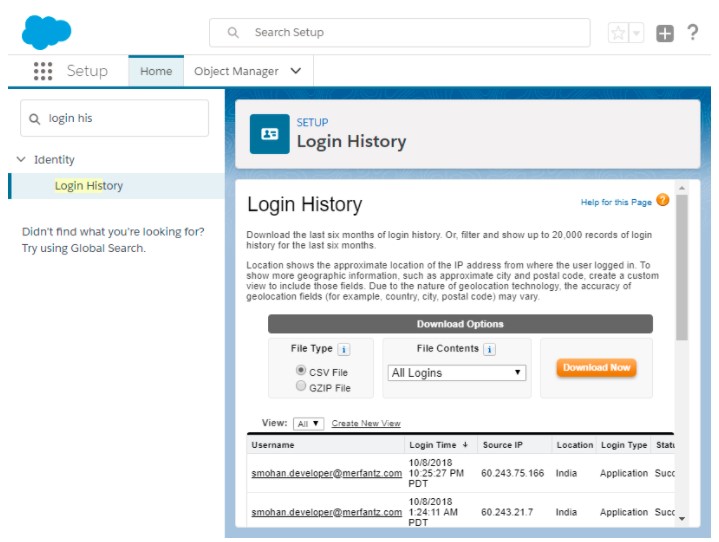Click the Salesforce cloud logo
The image size is (719, 542).
(x=46, y=32)
